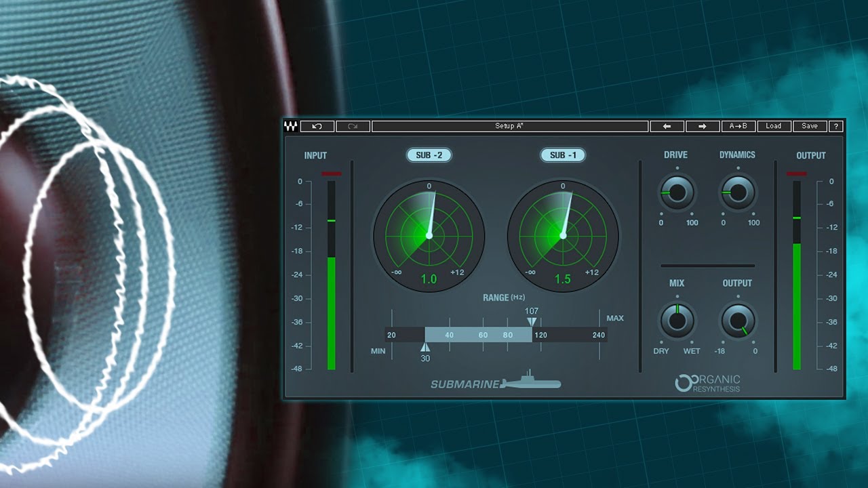Select the SUB -1 level value 1.5
Viewport: 868px width, 488px height.
563,279
